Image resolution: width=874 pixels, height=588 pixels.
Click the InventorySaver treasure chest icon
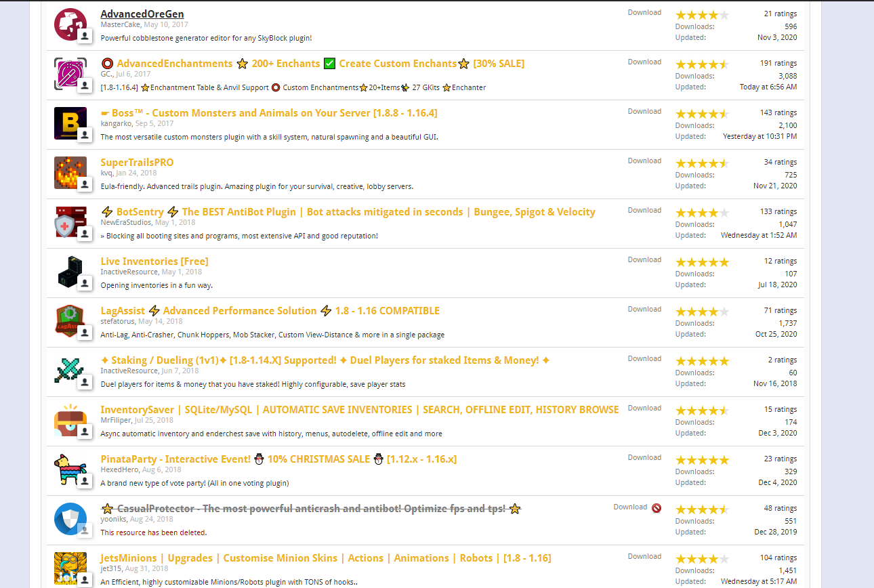70,420
